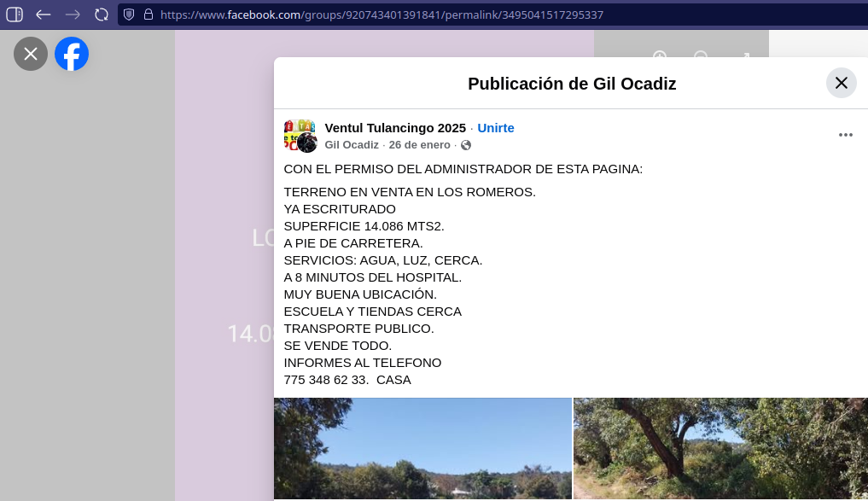This screenshot has width=868, height=501.
Task: Click Unirte to join the group
Action: point(496,128)
